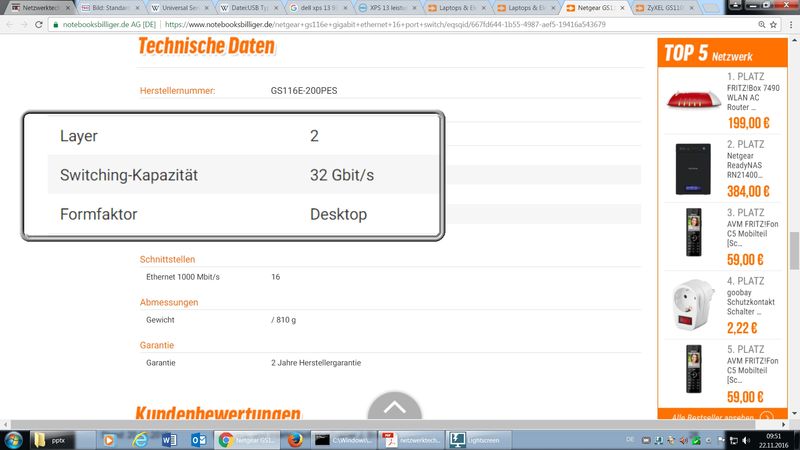Click the GS116E-200PES part number
Image resolution: width=800 pixels, height=450 pixels.
pyautogui.click(x=304, y=91)
